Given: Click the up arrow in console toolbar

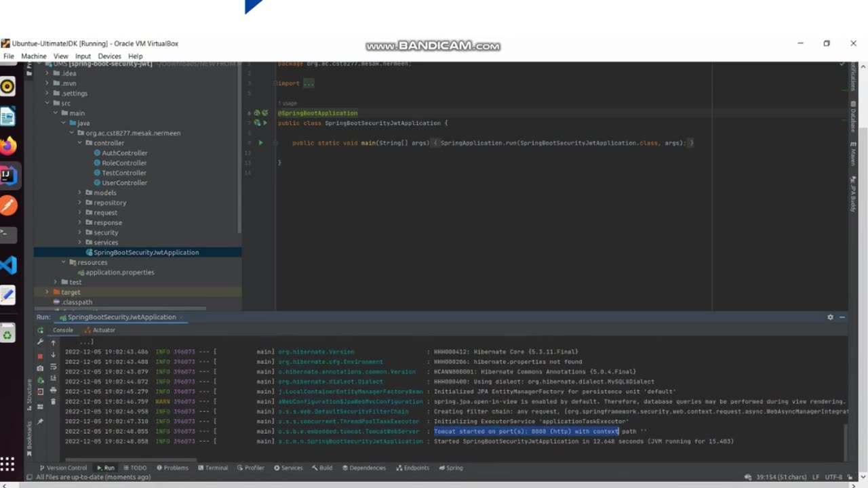Looking at the screenshot, I should [x=54, y=343].
